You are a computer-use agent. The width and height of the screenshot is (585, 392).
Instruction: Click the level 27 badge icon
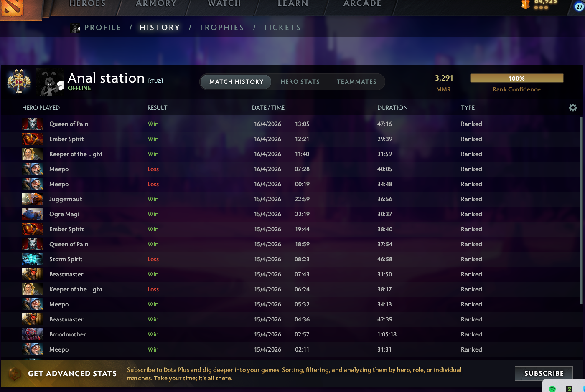pos(579,6)
